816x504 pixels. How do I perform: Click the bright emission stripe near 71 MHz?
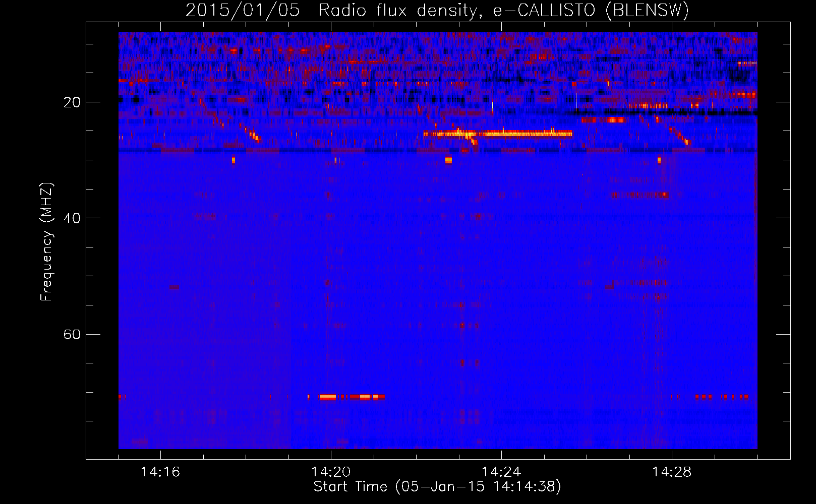click(352, 397)
